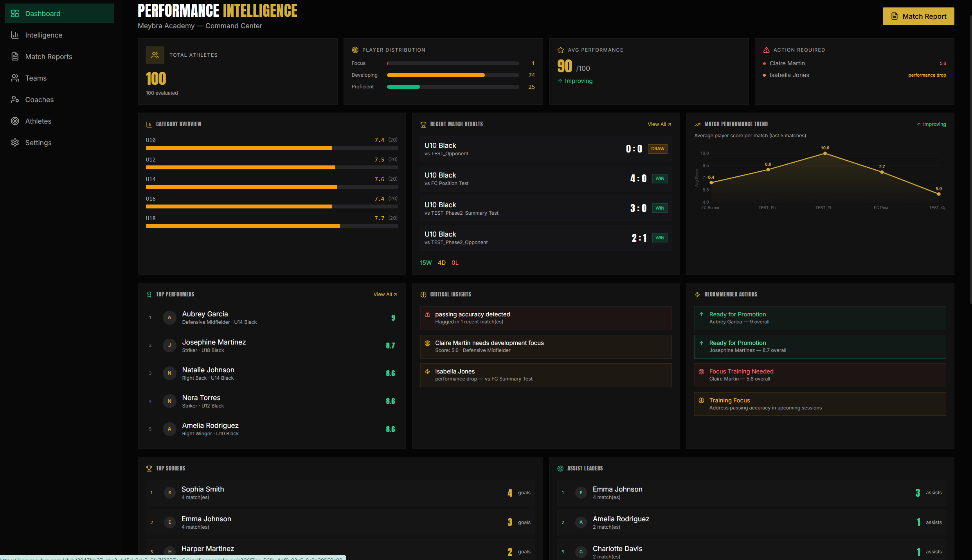Image resolution: width=972 pixels, height=560 pixels.
Task: Click the Proficient distribution progress bar
Action: (453, 87)
